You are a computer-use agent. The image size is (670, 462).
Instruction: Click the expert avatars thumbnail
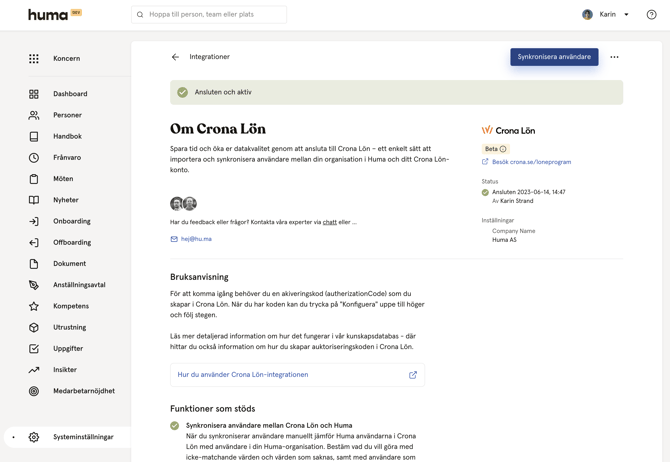183,204
